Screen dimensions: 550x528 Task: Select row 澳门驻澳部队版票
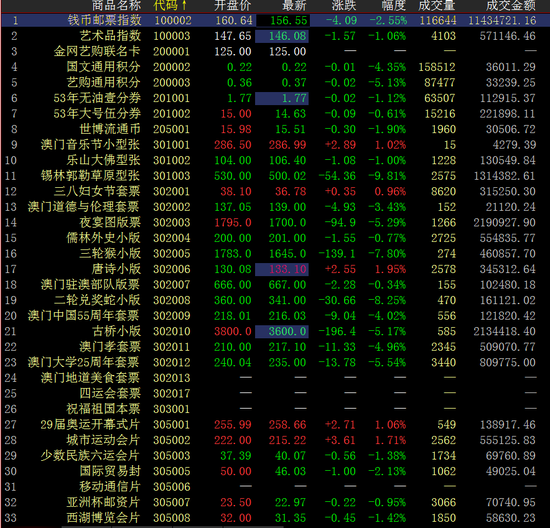(275, 285)
